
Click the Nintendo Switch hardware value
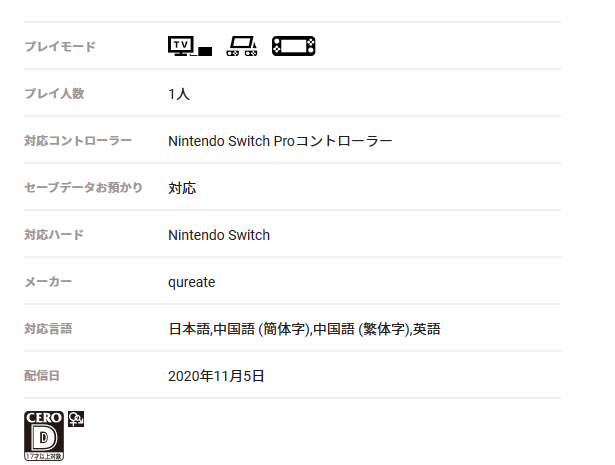[x=219, y=235]
